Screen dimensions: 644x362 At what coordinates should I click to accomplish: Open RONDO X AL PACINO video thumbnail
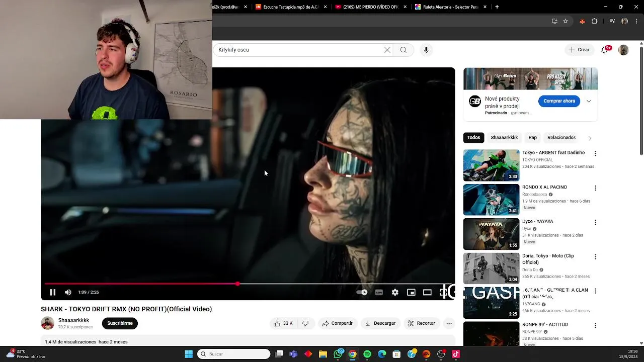[x=491, y=200]
